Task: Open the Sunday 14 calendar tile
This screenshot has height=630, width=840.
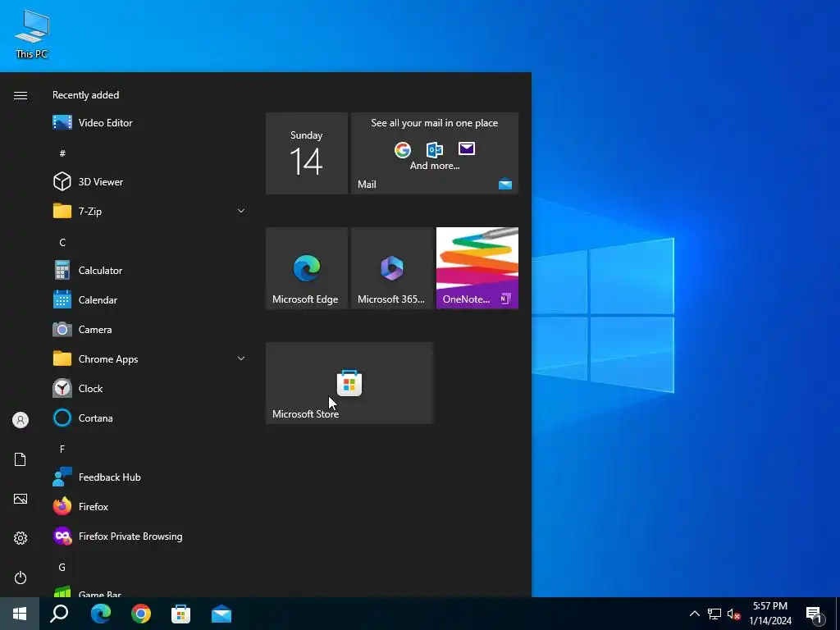Action: pos(307,153)
